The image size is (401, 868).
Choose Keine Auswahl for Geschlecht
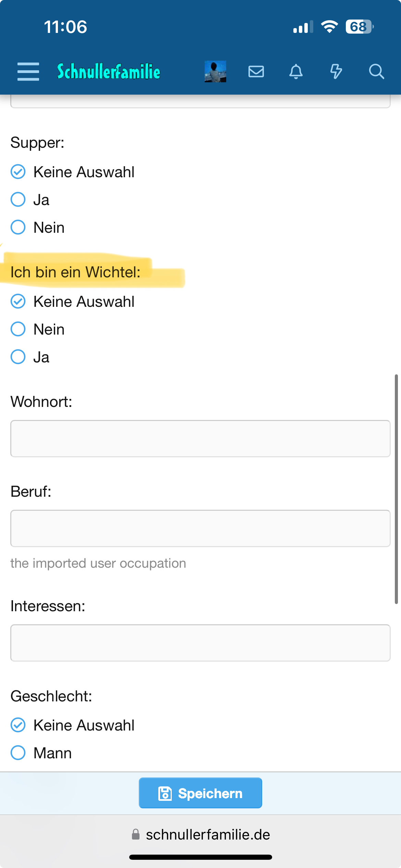(18, 725)
